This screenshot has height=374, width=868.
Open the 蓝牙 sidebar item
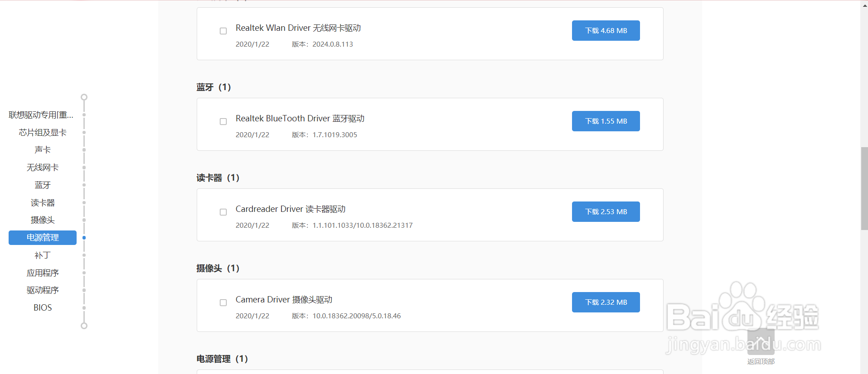click(x=43, y=185)
